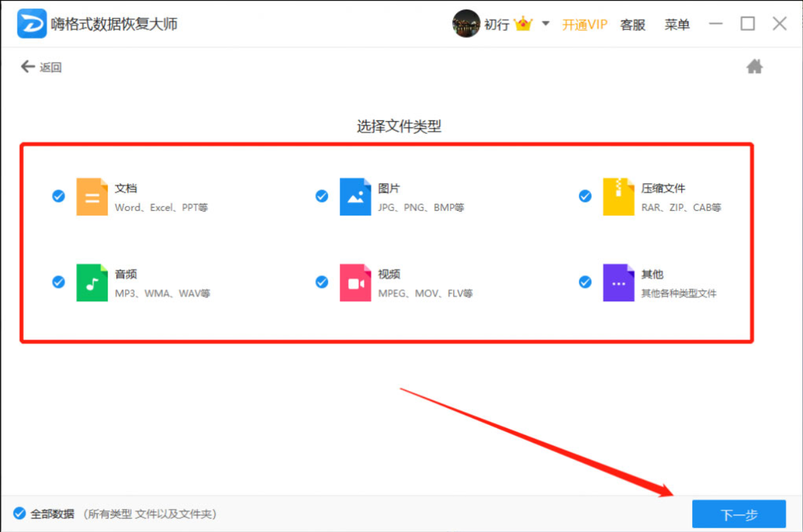Viewport: 803px width, 532px height.
Task: Click the user avatar picture
Action: (x=466, y=24)
